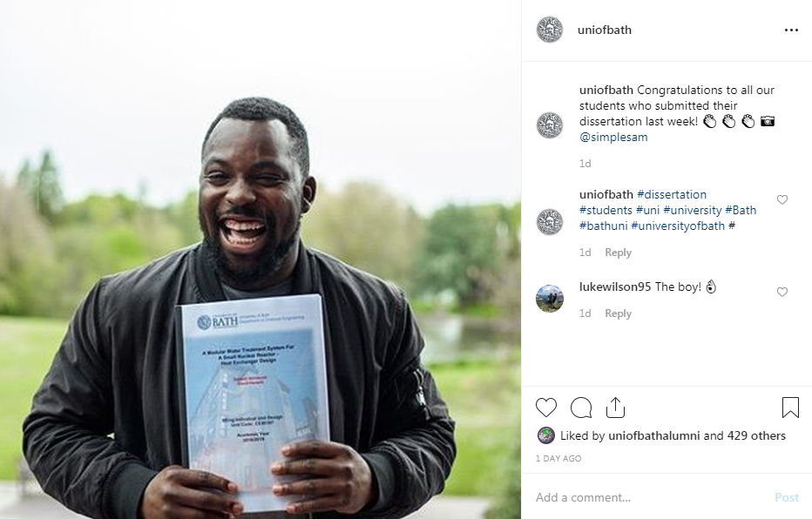Open the #dissertation hashtag
This screenshot has width=812, height=519.
click(x=672, y=194)
